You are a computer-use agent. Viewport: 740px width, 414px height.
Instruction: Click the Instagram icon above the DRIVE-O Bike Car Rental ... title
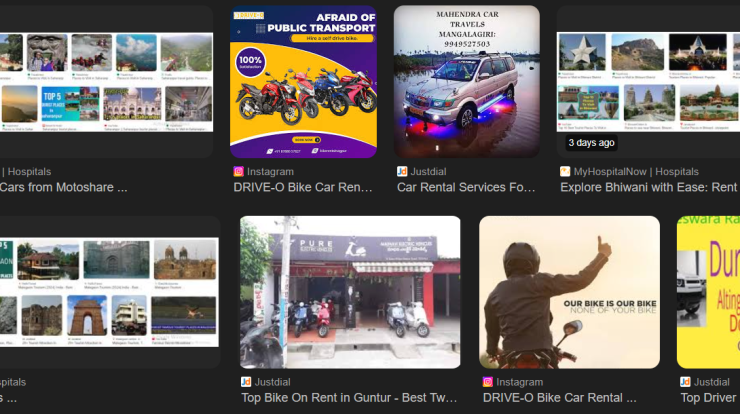click(x=488, y=382)
